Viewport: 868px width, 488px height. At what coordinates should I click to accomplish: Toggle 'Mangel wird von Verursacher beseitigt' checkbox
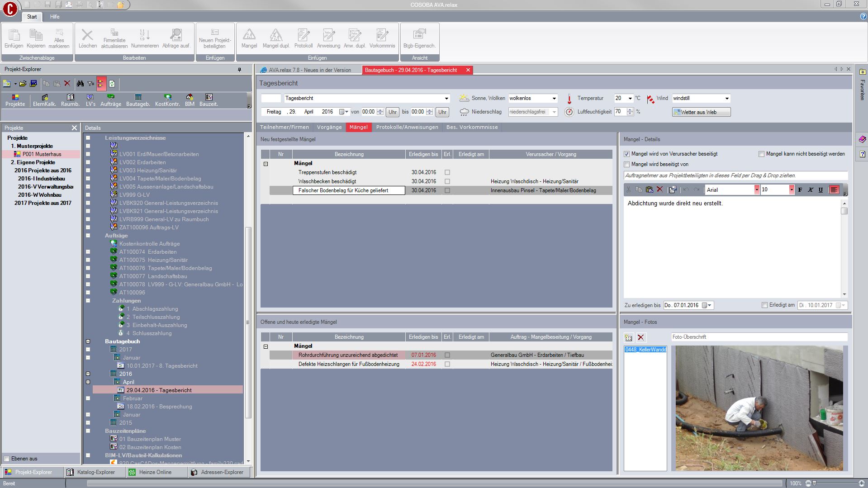(627, 154)
